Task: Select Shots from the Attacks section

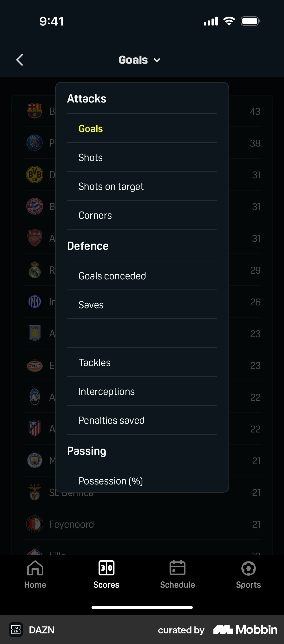Action: 91,157
